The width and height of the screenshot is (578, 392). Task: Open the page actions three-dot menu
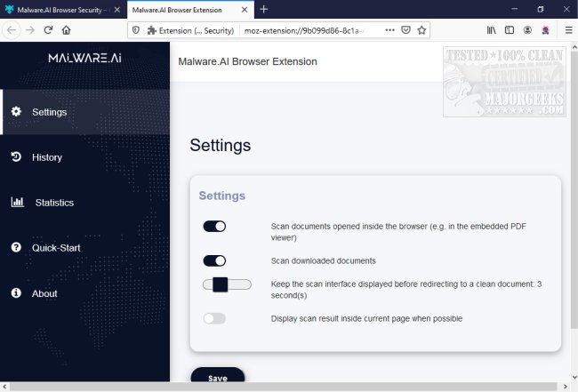[x=390, y=30]
